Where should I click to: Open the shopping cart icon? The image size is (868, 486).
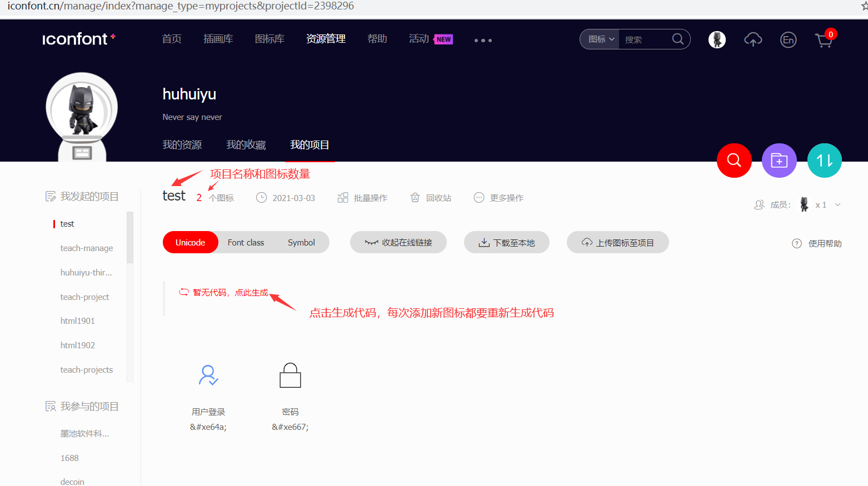(824, 40)
